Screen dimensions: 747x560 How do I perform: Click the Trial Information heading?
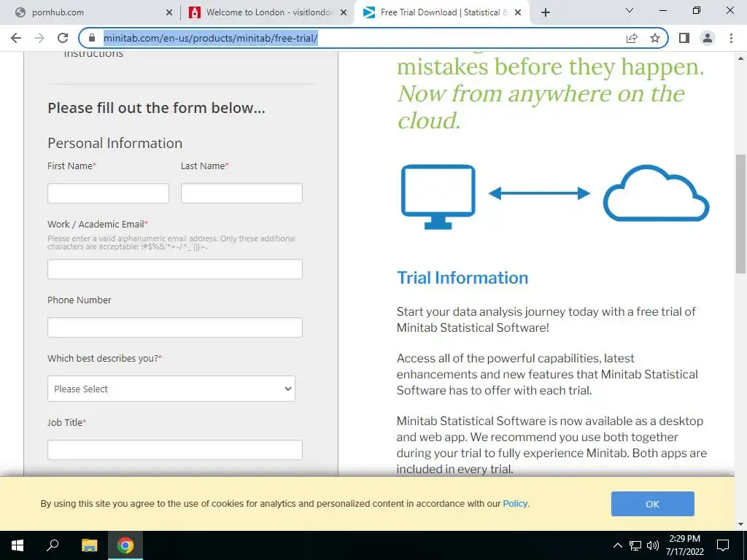pos(462,278)
